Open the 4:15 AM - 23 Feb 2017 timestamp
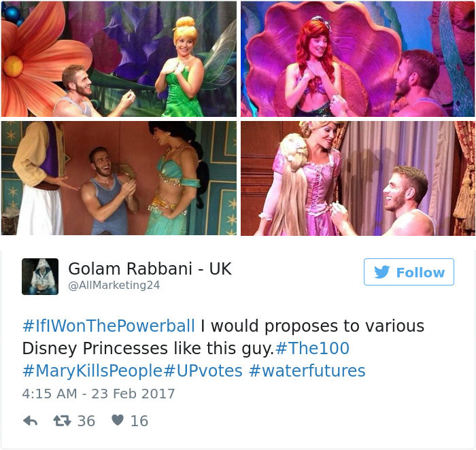This screenshot has width=476, height=450. tap(99, 394)
